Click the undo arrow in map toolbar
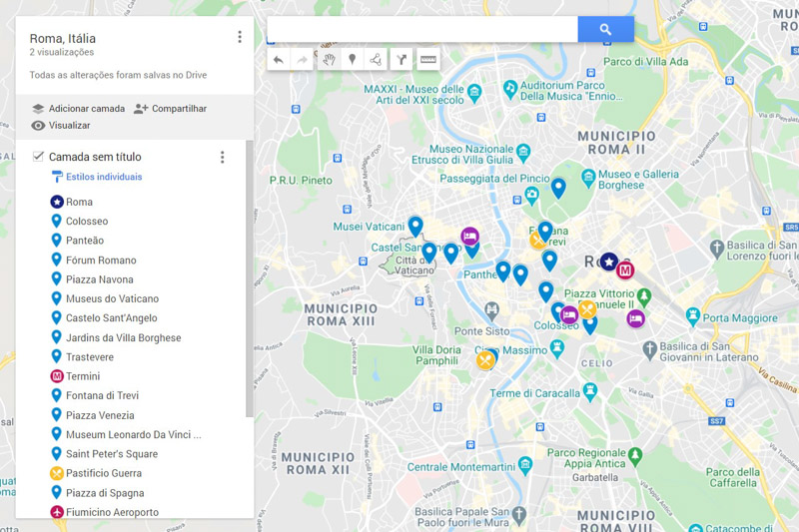This screenshot has width=799, height=532. 279,60
